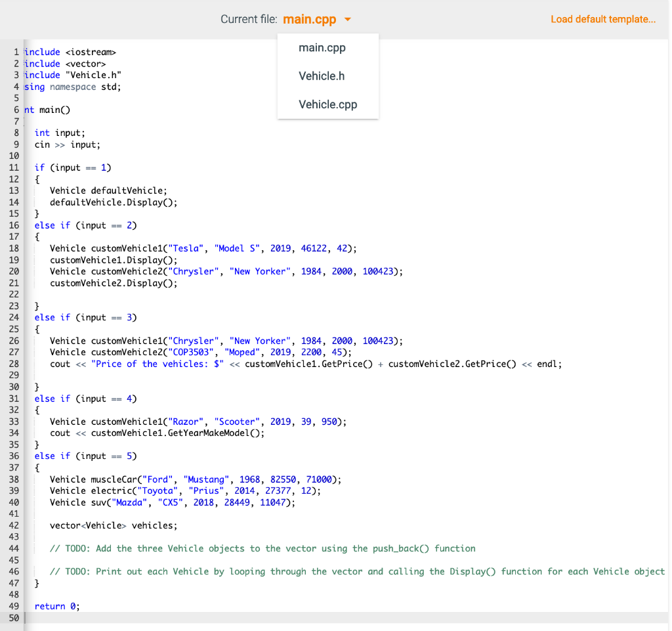Click customVehicle1.Display() on line 19
The image size is (672, 631).
[114, 260]
